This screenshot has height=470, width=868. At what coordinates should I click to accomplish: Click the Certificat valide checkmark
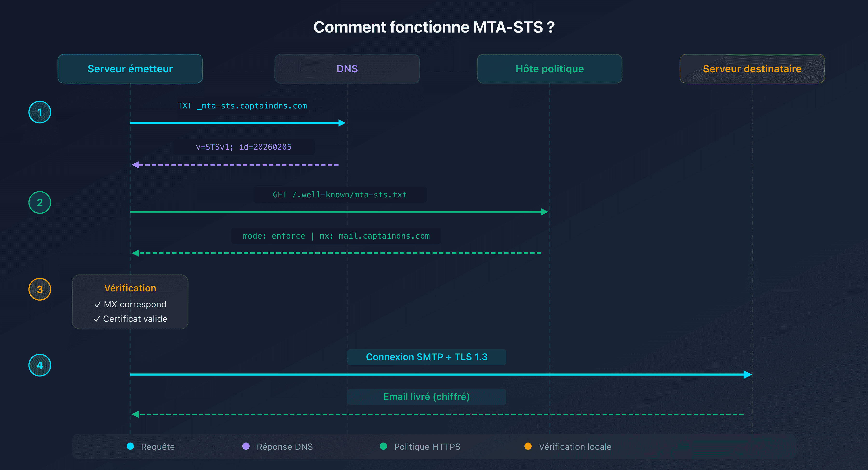pos(97,319)
